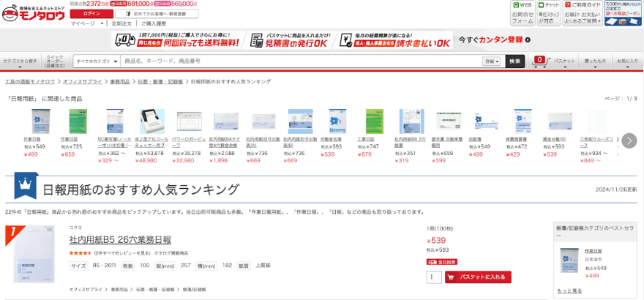Click ページ: 1/ 3 indicator
This screenshot has height=300, width=644.
pos(621,99)
